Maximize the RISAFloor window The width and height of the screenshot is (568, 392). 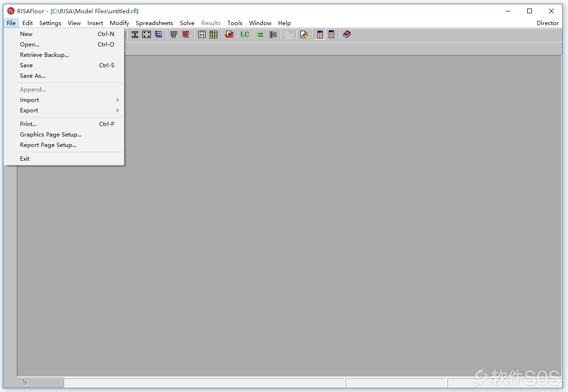click(x=530, y=11)
